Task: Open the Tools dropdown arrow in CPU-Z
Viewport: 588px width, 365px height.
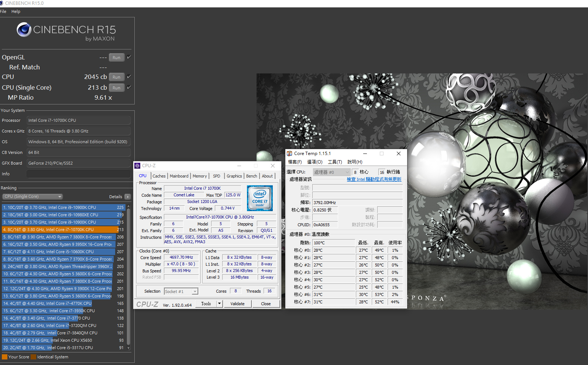Action: point(219,304)
